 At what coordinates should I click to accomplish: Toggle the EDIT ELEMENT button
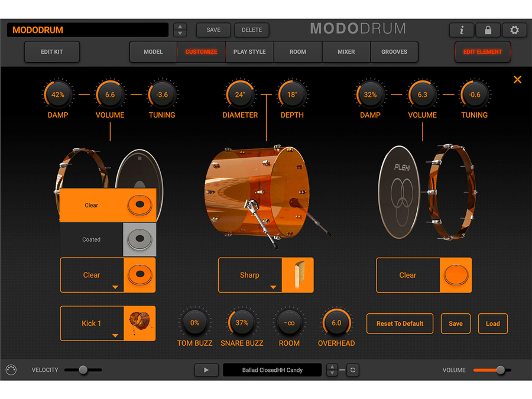coord(482,52)
